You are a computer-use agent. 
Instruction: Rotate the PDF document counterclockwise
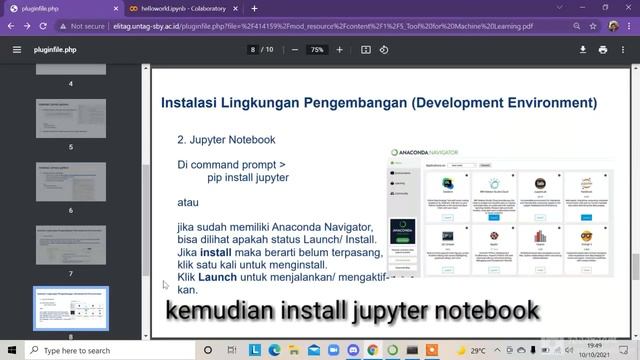click(384, 50)
